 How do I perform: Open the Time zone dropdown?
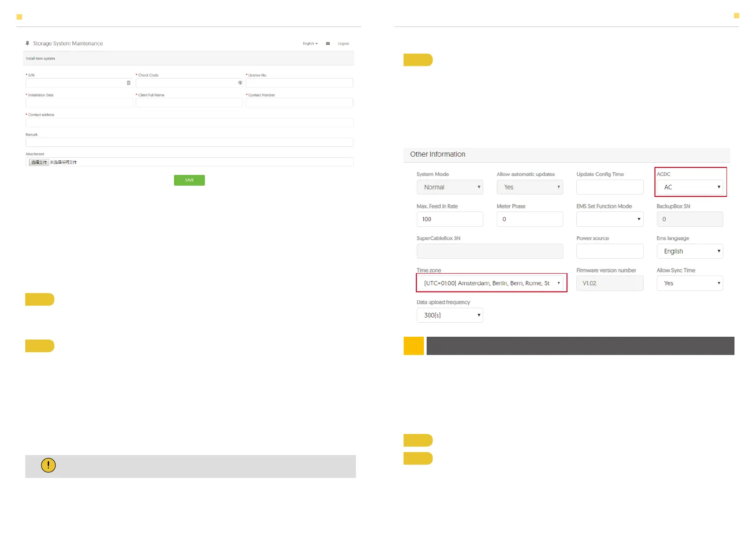pyautogui.click(x=490, y=283)
